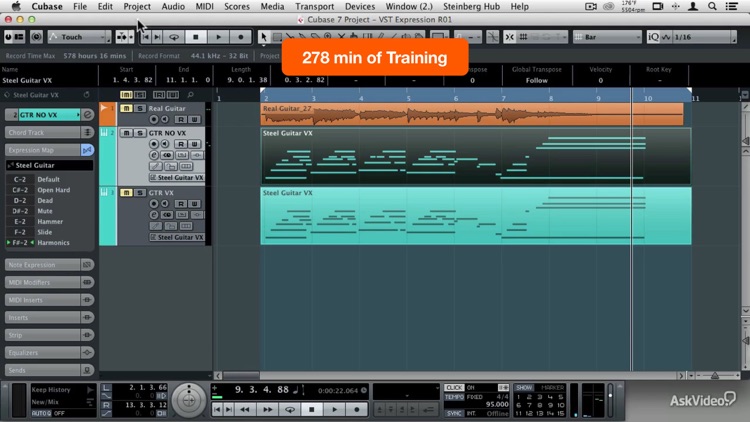750x422 pixels.
Task: Toggle the SYNC button
Action: click(454, 413)
